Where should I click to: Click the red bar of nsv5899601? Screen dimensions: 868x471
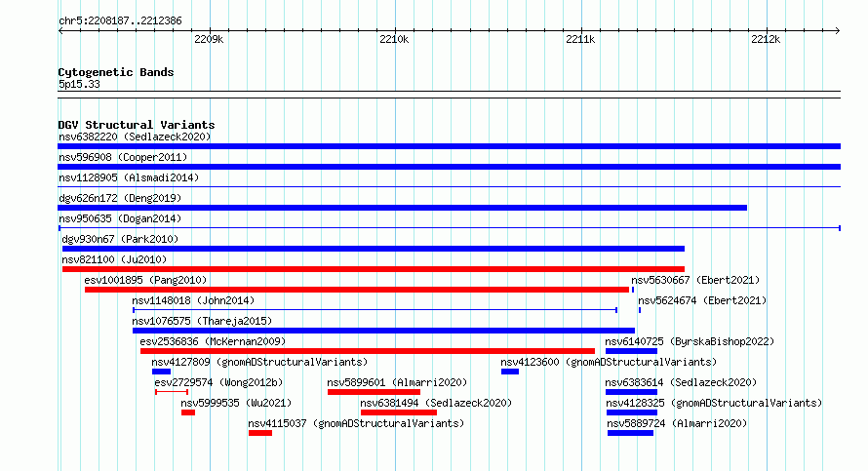[374, 392]
